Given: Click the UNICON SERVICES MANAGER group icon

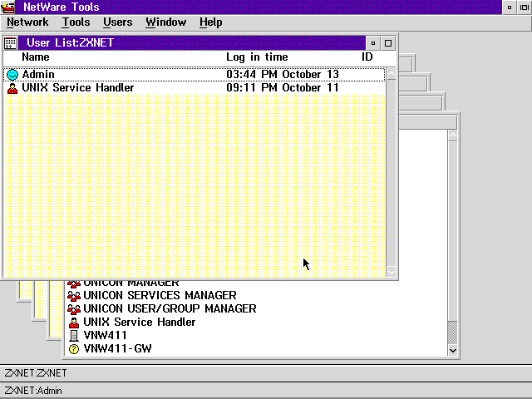Looking at the screenshot, I should (74, 296).
